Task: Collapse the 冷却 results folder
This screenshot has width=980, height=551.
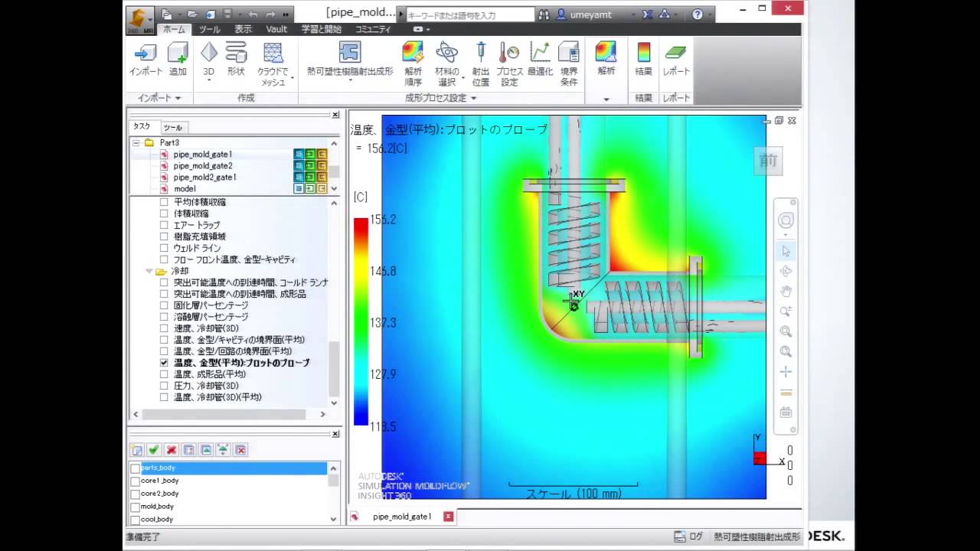Action: (149, 271)
